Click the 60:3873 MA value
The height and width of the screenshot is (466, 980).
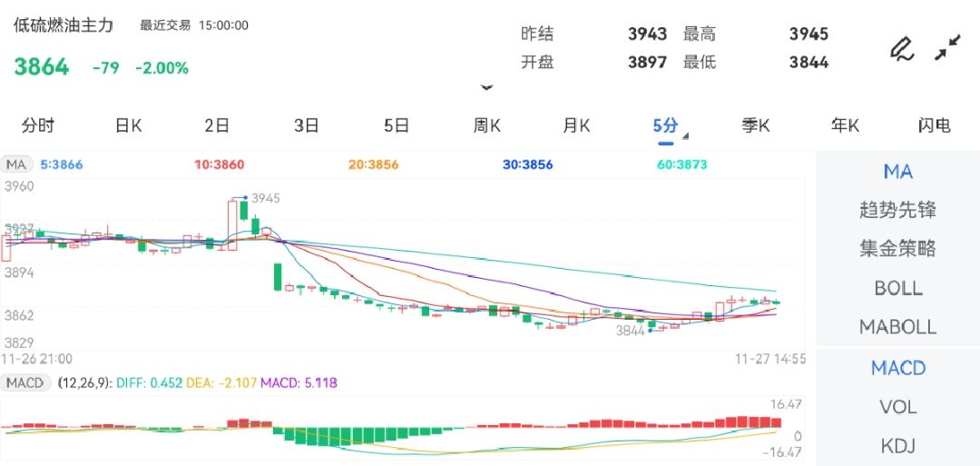(x=682, y=165)
